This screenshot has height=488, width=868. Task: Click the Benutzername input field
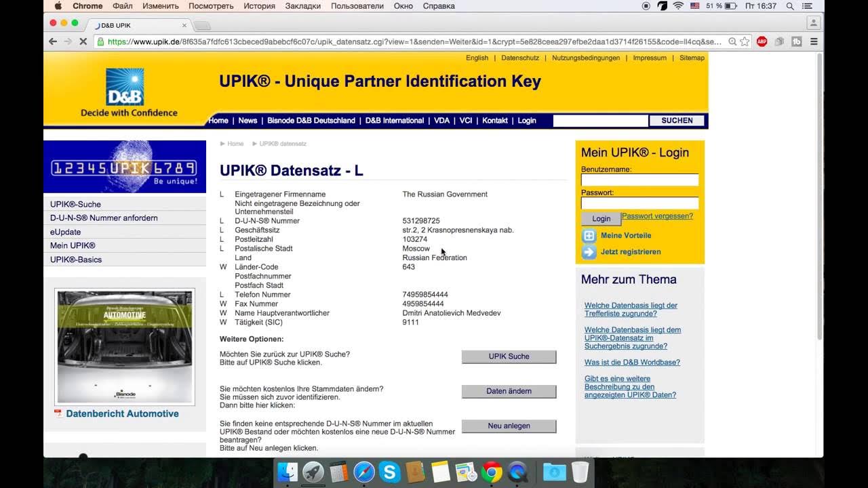pyautogui.click(x=639, y=180)
